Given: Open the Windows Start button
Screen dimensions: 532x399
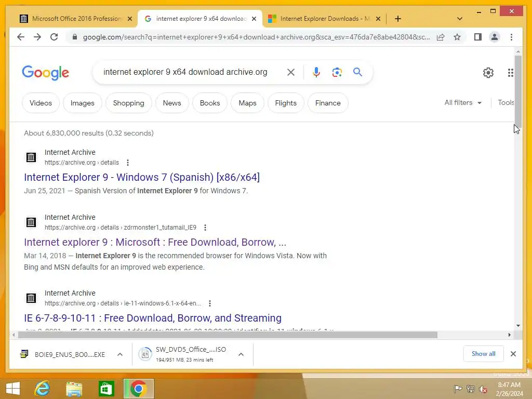Looking at the screenshot, I should click(13, 389).
